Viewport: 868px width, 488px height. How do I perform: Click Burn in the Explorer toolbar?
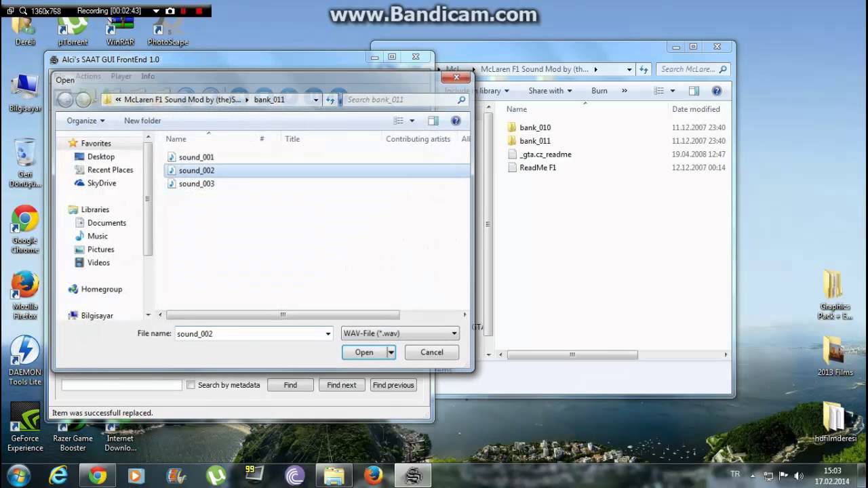click(599, 91)
